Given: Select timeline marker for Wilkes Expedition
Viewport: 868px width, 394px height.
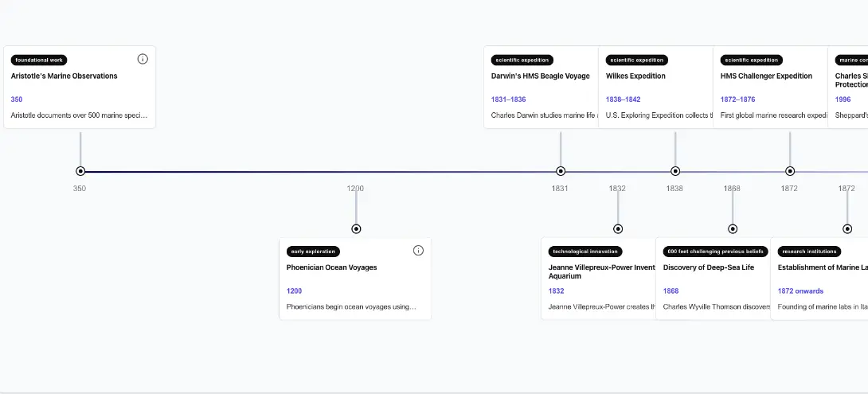Looking at the screenshot, I should (x=674, y=171).
